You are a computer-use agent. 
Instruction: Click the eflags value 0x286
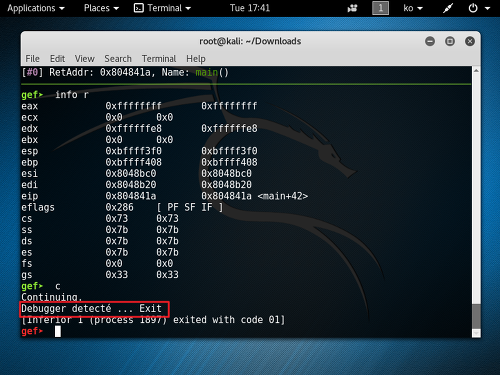[x=119, y=207]
